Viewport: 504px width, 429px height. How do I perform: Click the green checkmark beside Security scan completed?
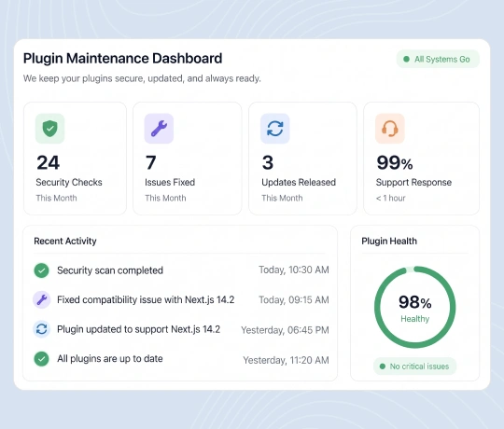[41, 270]
